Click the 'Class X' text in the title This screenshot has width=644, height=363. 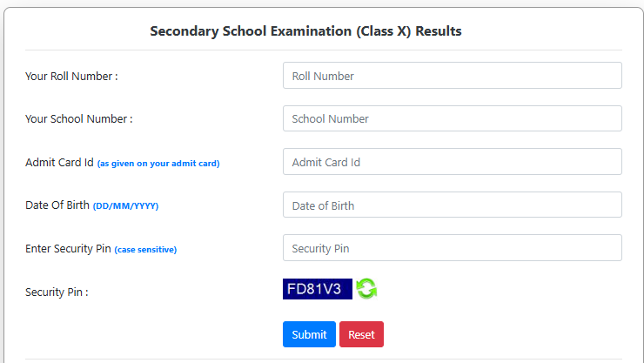(x=383, y=31)
